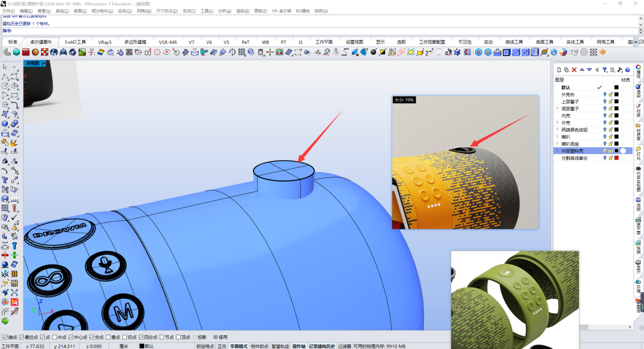
Task: Expand the 外壳 layer
Action: tap(558, 122)
